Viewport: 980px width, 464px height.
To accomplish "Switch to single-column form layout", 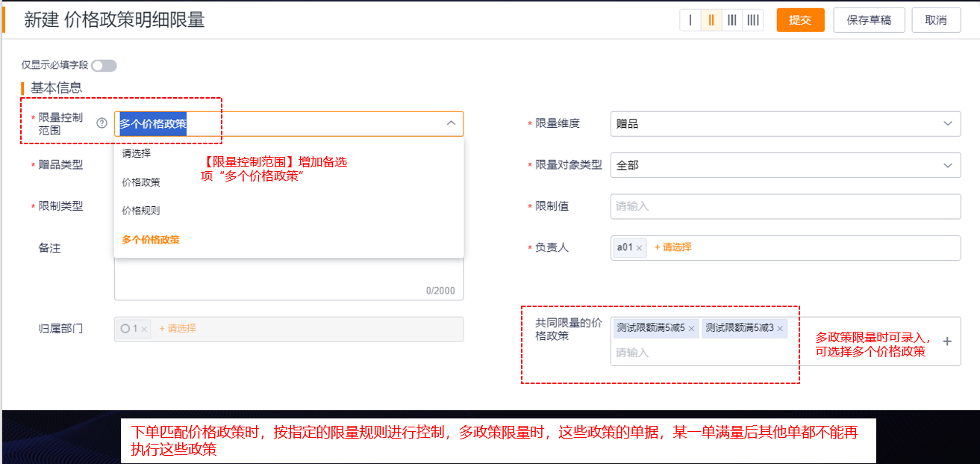I will (x=690, y=20).
